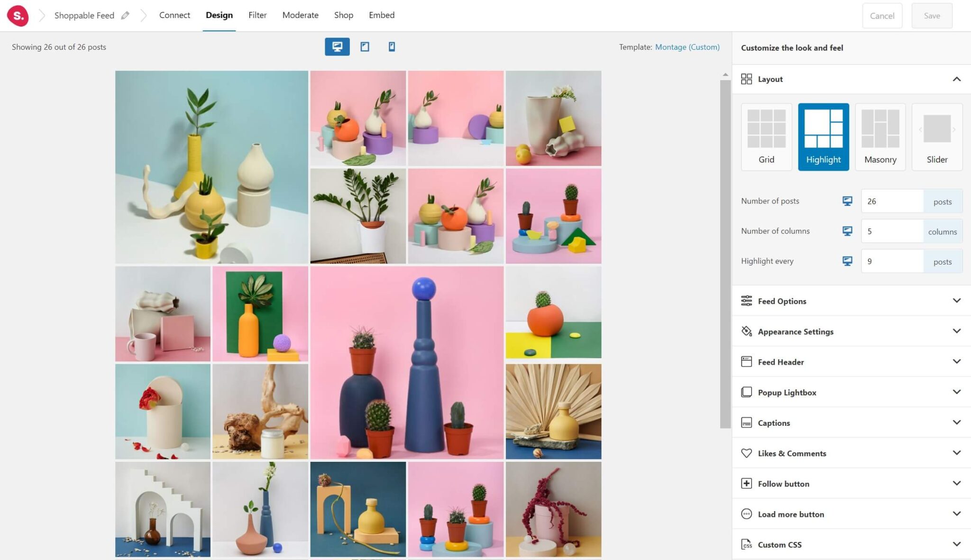This screenshot has height=560, width=971.
Task: Select the Grid layout
Action: tap(766, 137)
